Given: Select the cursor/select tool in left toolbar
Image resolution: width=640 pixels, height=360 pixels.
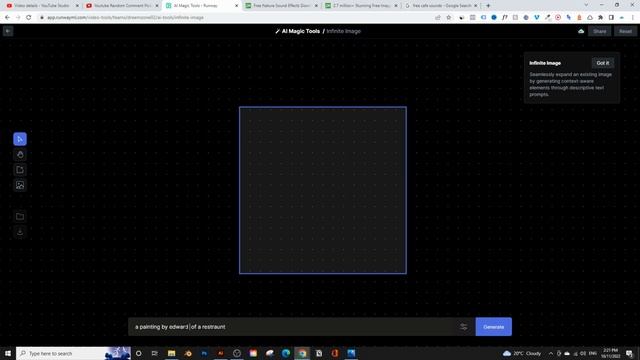Looking at the screenshot, I should [x=20, y=139].
